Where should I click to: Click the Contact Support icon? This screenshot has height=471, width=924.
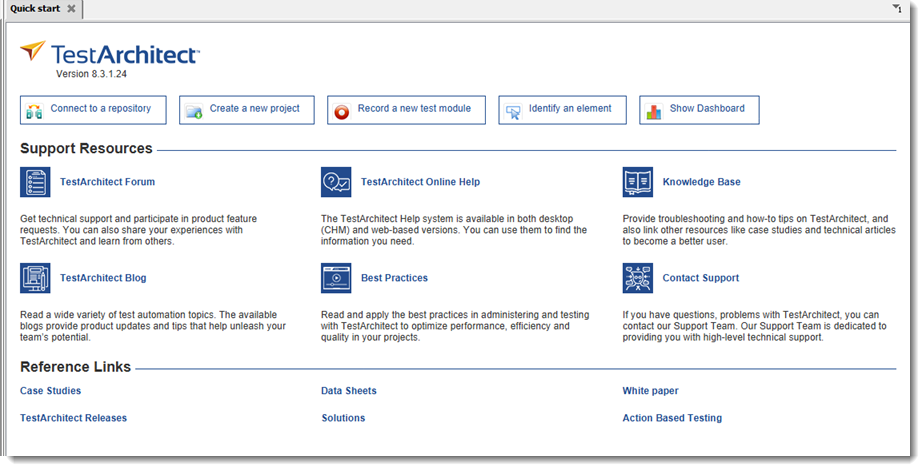pos(638,278)
